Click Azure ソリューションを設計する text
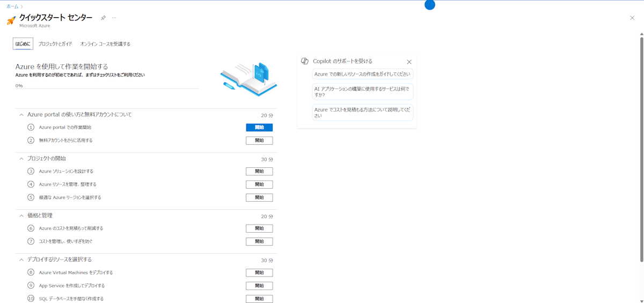The width and height of the screenshot is (644, 303). (x=66, y=172)
